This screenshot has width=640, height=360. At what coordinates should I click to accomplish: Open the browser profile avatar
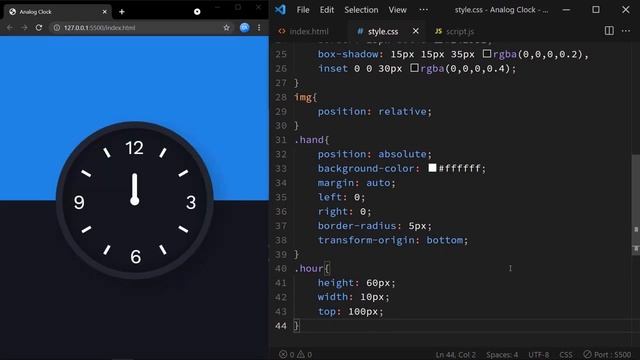tap(244, 28)
